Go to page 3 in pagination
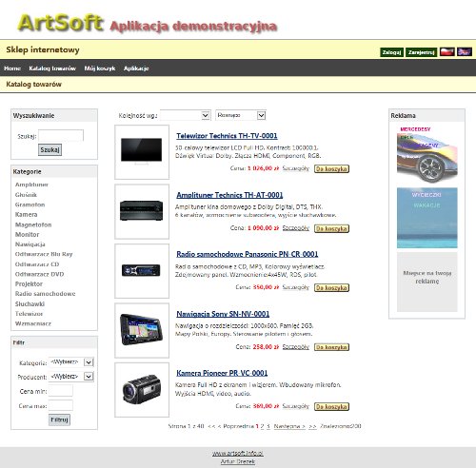The width and height of the screenshot is (476, 468). tap(268, 426)
